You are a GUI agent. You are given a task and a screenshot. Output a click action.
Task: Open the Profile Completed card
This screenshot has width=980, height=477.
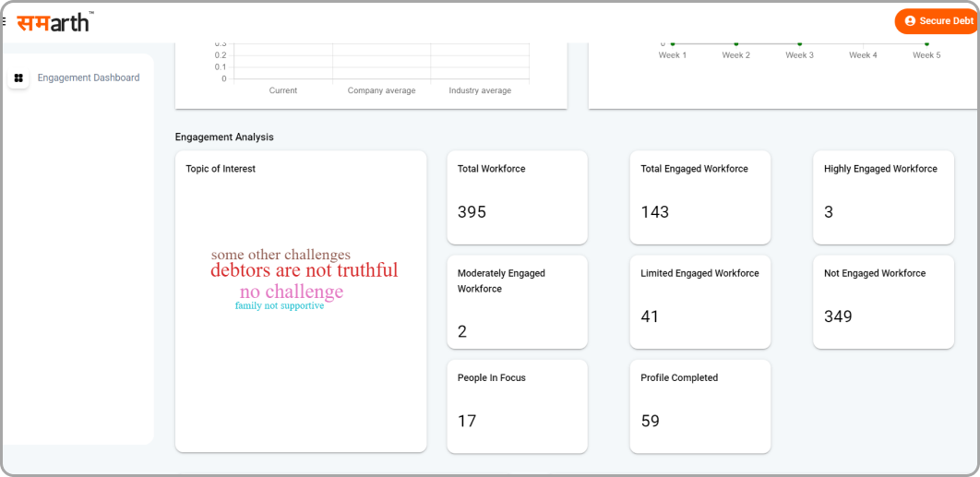pyautogui.click(x=699, y=406)
